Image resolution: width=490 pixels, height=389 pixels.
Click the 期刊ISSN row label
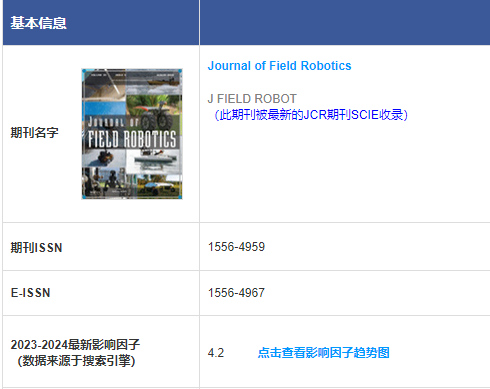(36, 248)
